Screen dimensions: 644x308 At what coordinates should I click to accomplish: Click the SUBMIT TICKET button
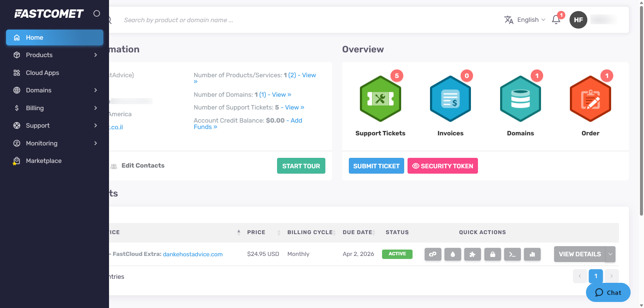click(x=376, y=166)
